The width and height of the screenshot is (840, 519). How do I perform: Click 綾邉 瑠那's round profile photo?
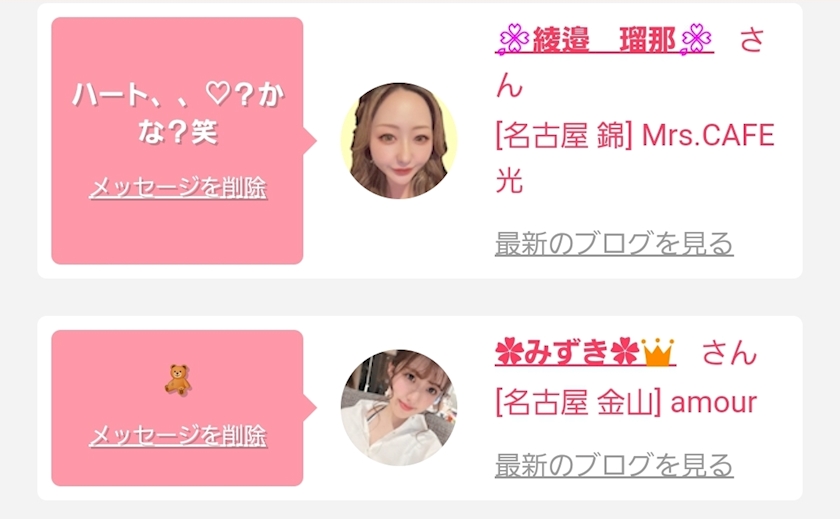click(x=399, y=141)
